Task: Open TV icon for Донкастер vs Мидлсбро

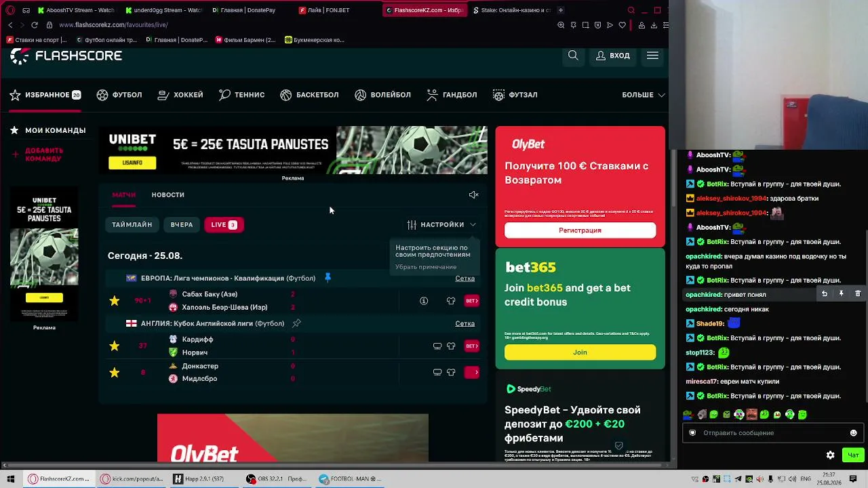Action: coord(437,372)
